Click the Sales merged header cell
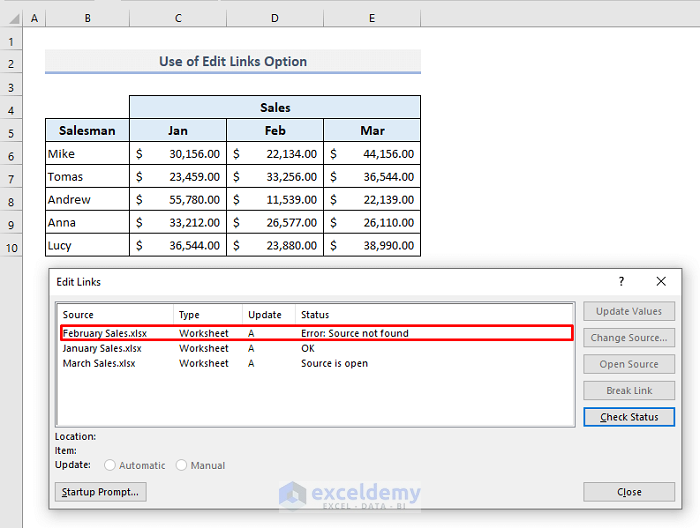700x528 pixels. tap(275, 107)
